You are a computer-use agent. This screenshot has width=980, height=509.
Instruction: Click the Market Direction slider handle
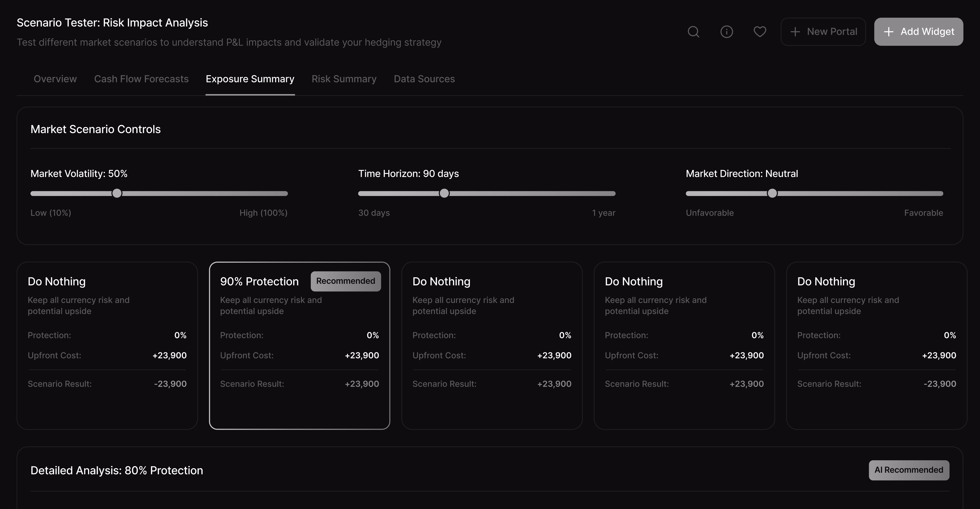tap(772, 193)
